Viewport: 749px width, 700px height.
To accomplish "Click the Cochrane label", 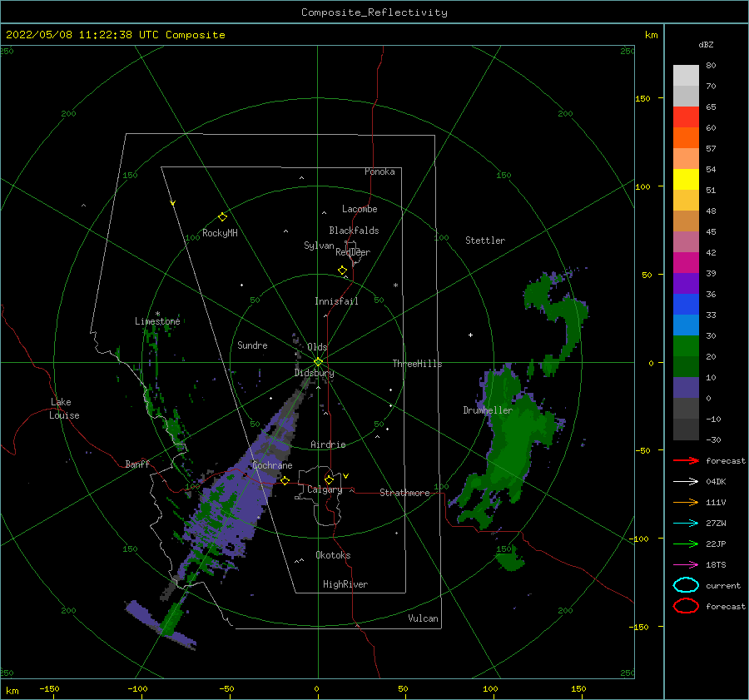I will (x=272, y=465).
